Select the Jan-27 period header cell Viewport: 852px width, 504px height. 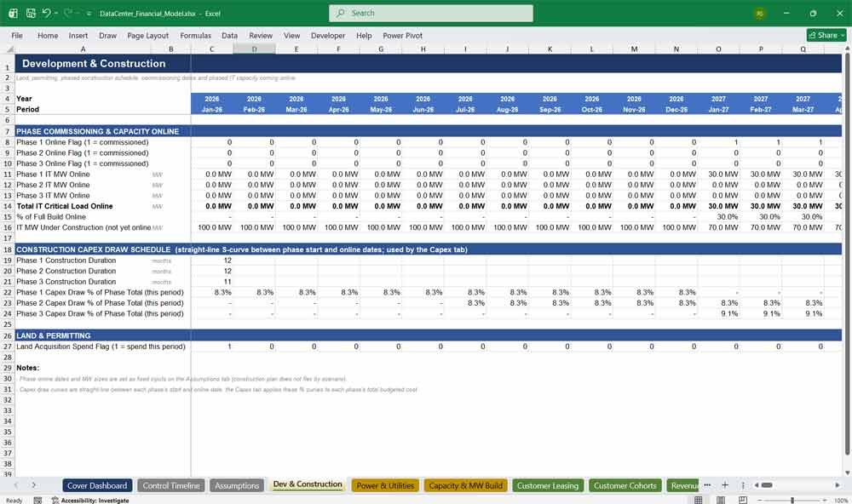click(x=718, y=110)
